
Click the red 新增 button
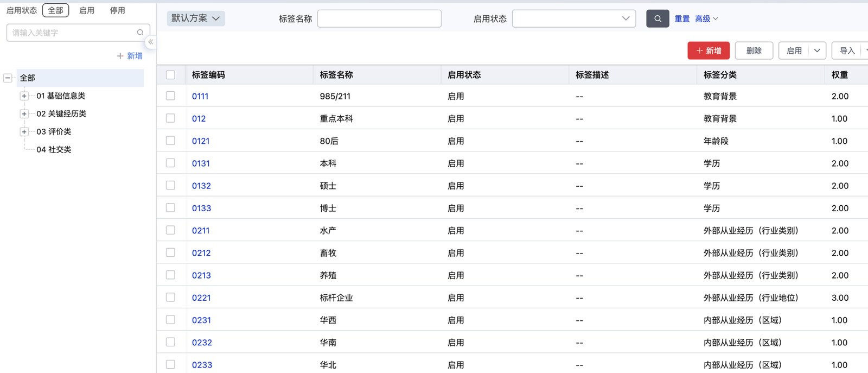click(709, 50)
